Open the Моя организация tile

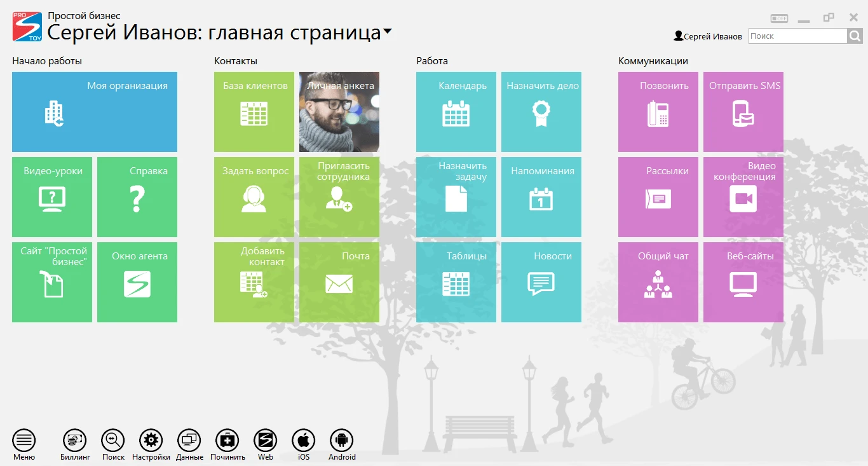tap(95, 112)
